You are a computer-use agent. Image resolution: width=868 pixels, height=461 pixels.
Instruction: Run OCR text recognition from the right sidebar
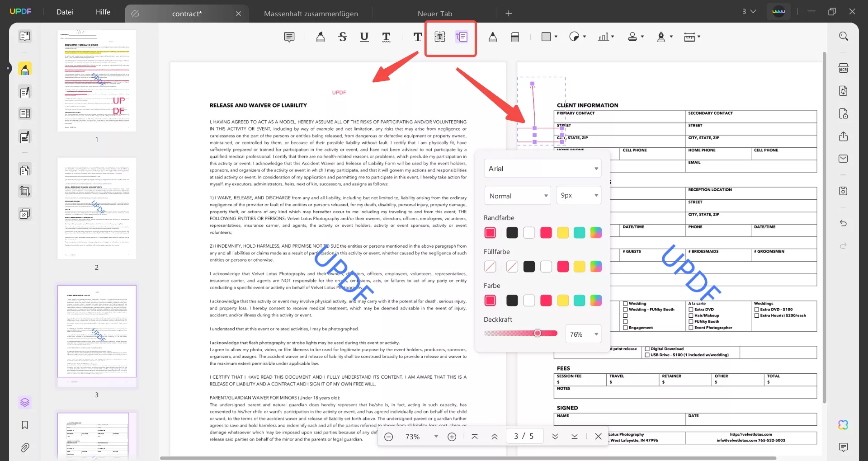844,68
